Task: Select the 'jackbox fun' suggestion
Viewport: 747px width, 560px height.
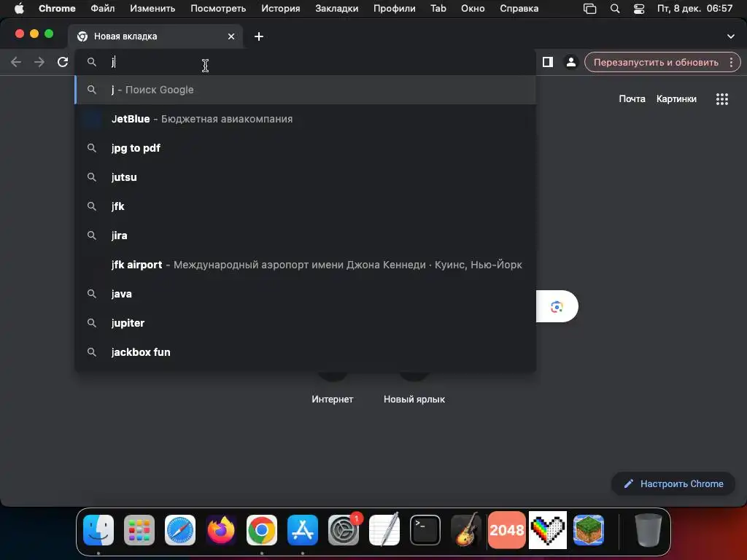Action: pyautogui.click(x=306, y=352)
